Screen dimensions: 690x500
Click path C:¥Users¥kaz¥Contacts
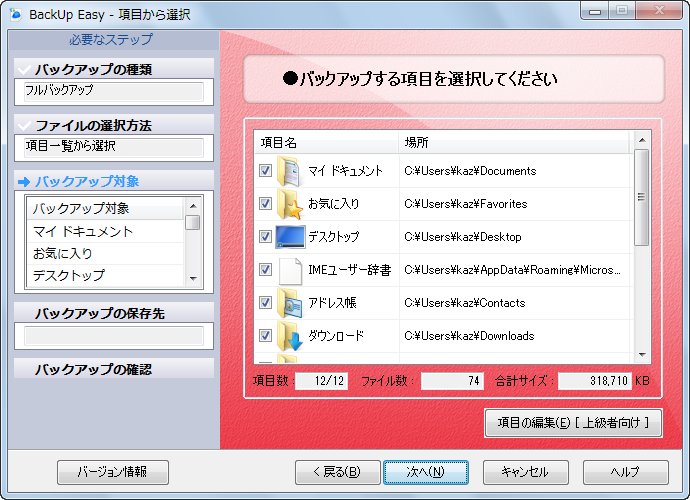click(x=465, y=303)
